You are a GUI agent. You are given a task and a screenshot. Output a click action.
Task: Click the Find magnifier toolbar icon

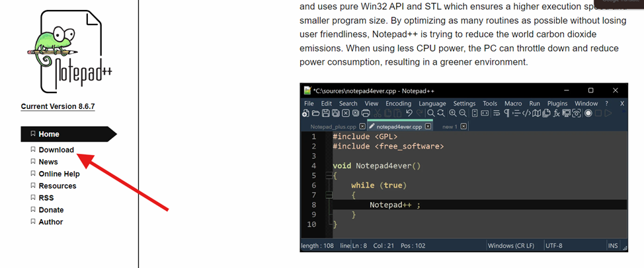click(431, 113)
